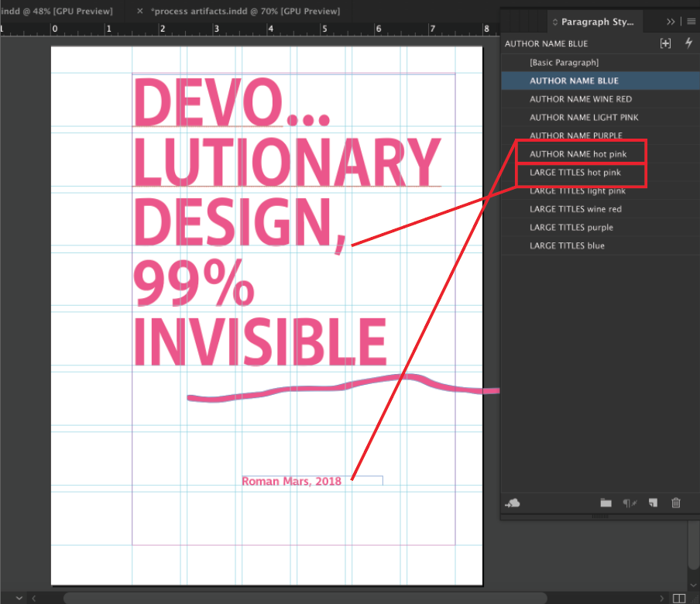Click the INVISIBLE line in the title
Image resolution: width=700 pixels, height=604 pixels.
[x=260, y=342]
